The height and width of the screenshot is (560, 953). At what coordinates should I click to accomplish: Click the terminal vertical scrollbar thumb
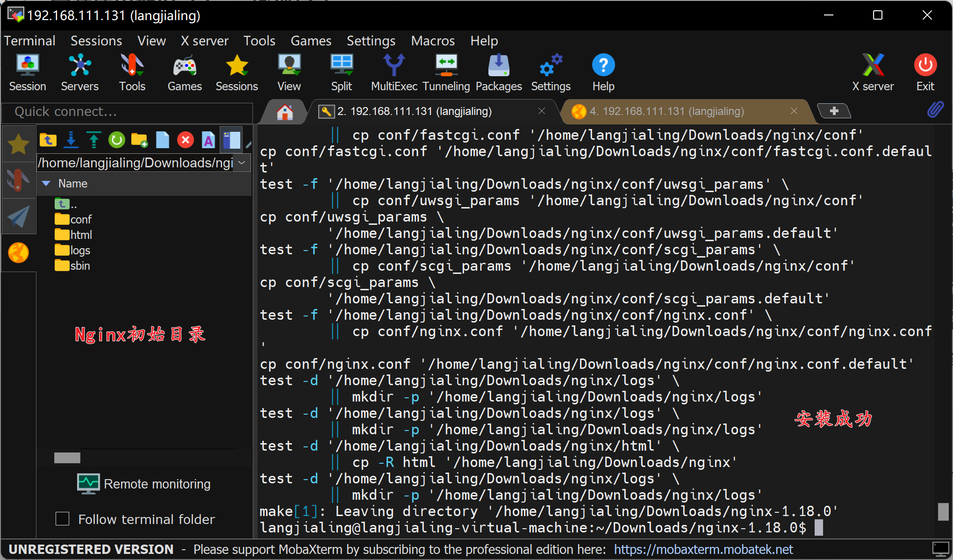click(943, 511)
